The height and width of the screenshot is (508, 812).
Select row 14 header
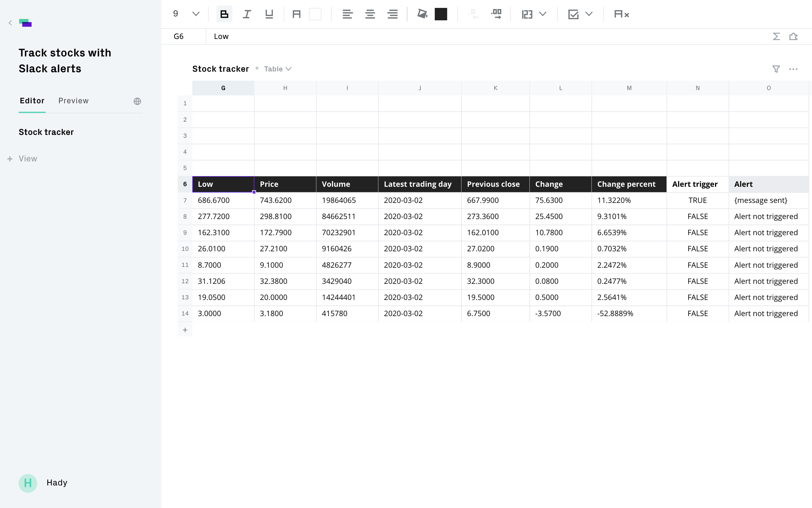[185, 314]
